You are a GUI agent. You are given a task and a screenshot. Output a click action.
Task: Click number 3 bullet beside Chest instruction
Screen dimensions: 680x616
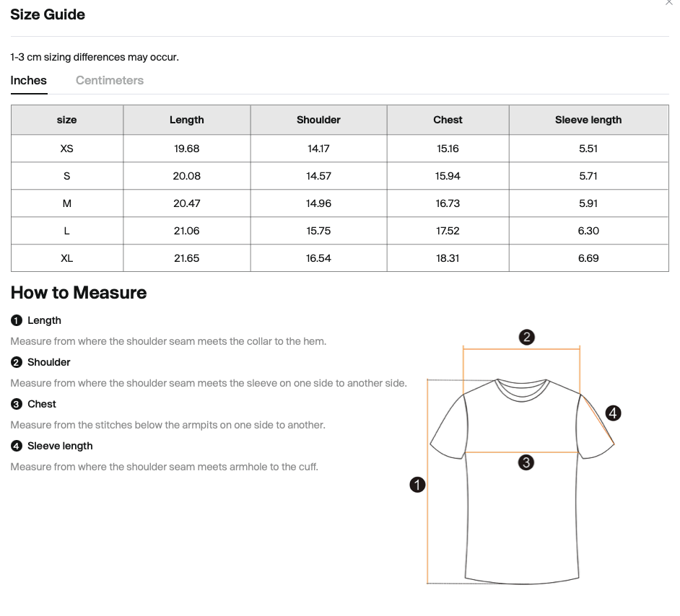pos(17,404)
